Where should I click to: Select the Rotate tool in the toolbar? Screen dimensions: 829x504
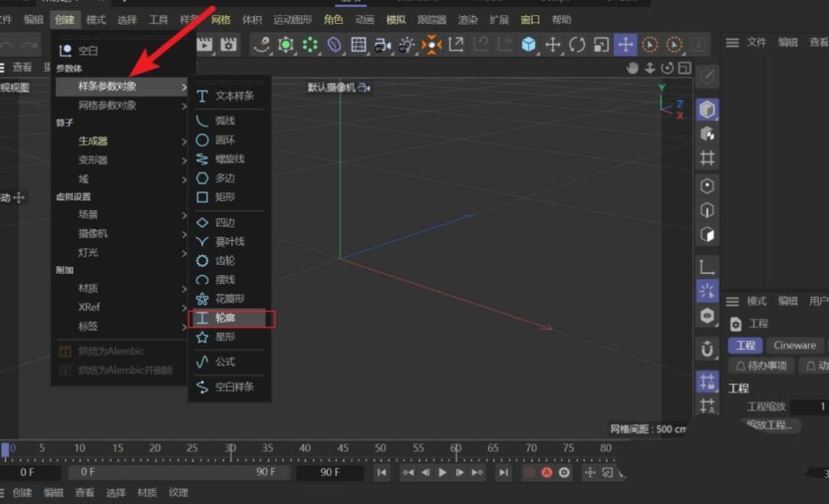(580, 44)
